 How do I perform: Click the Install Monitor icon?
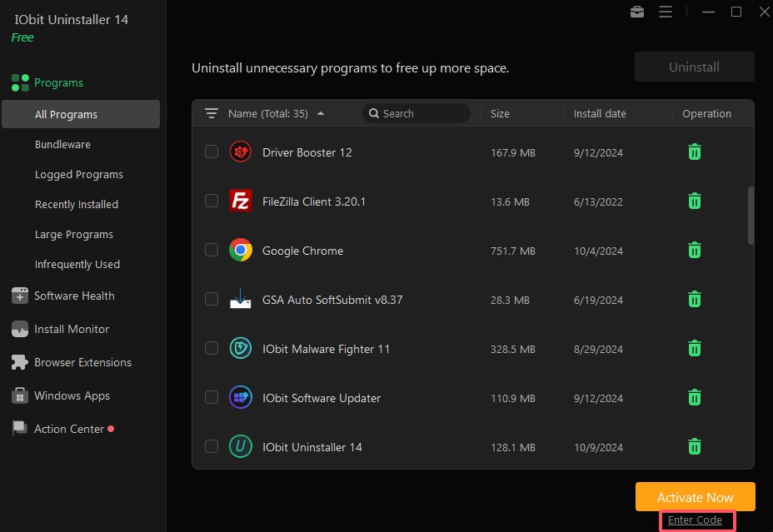(20, 329)
